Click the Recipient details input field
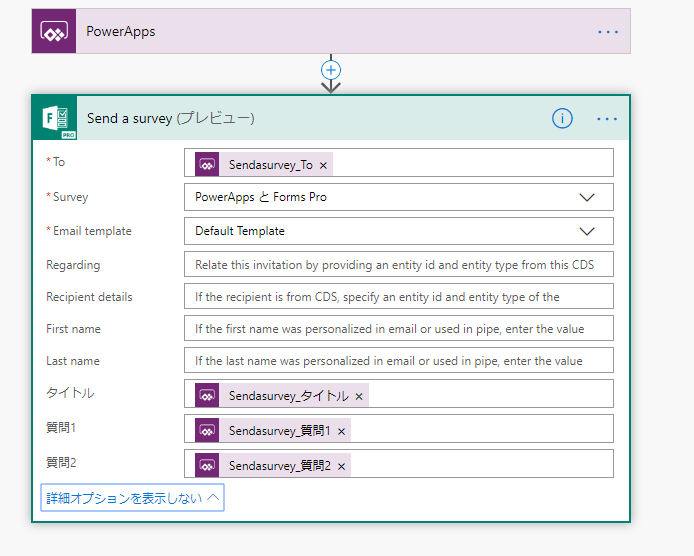Image resolution: width=694 pixels, height=556 pixels. (x=399, y=296)
